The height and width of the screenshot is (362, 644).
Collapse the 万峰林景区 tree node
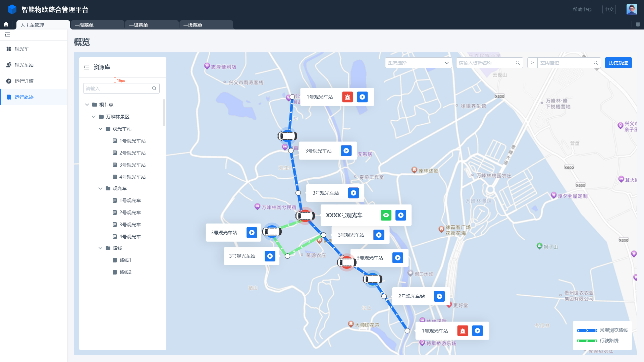click(94, 117)
